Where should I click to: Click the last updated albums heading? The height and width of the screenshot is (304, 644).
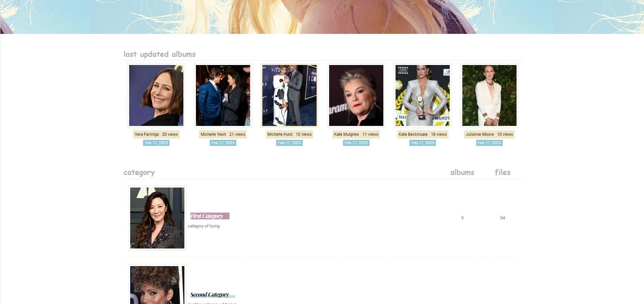160,54
